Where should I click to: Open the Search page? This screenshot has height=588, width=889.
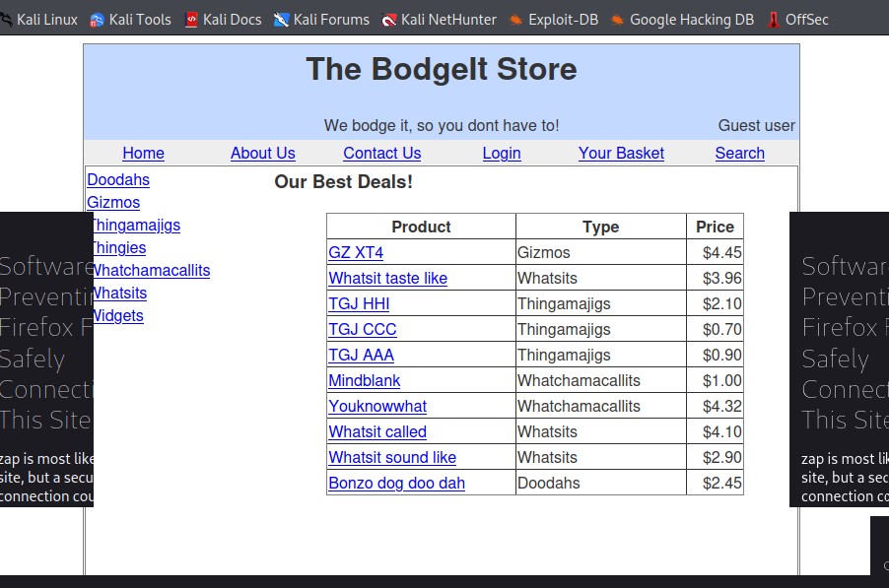(x=740, y=153)
